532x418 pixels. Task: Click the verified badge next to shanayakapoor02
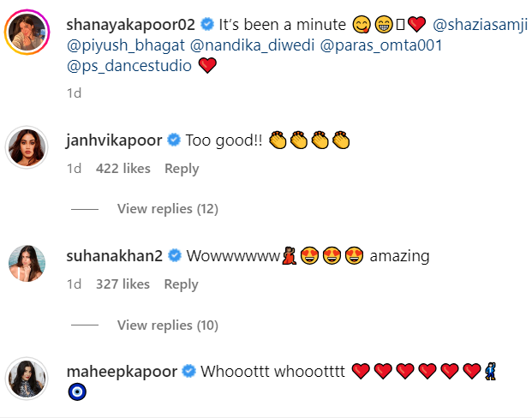(207, 25)
